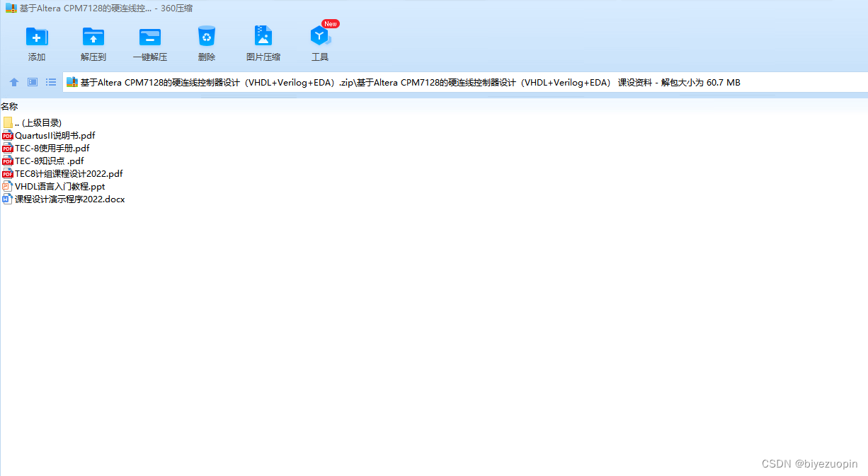Select TEC-8使用手册.pdf file
The width and height of the screenshot is (868, 476).
pos(46,148)
